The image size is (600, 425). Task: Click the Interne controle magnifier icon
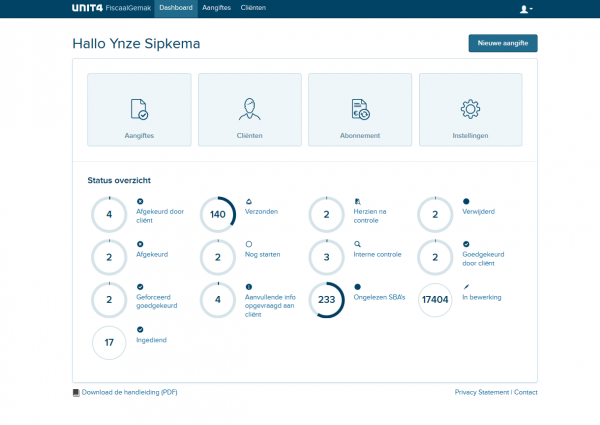[x=358, y=244]
